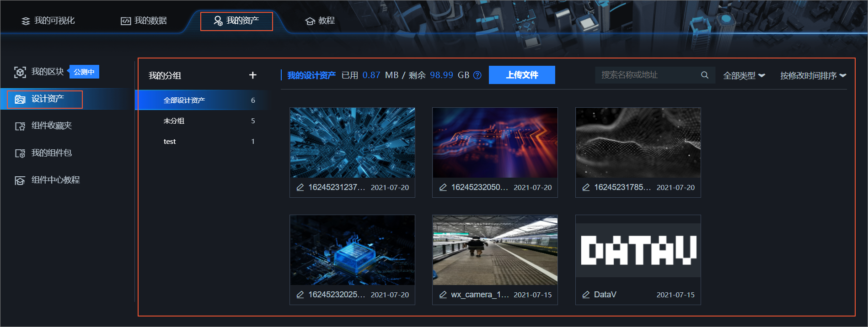The image size is (868, 327).
Task: Open 组件收藏夹 in the sidebar
Action: click(43, 126)
